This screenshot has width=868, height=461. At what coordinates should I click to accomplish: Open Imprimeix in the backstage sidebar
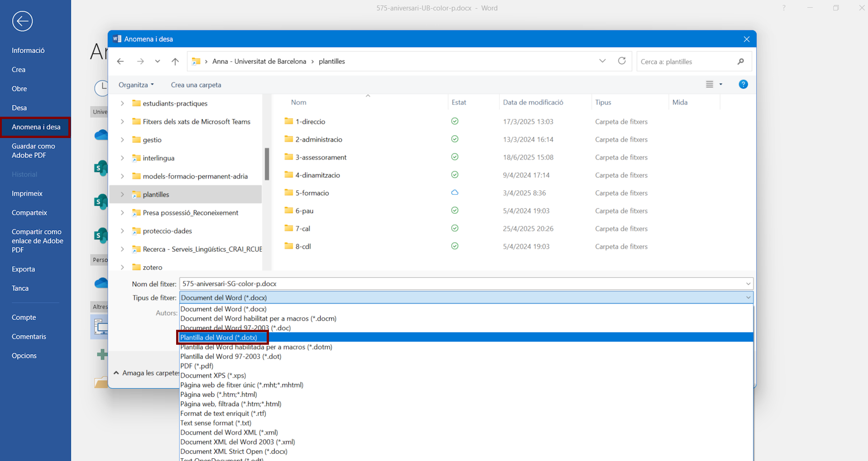(27, 194)
